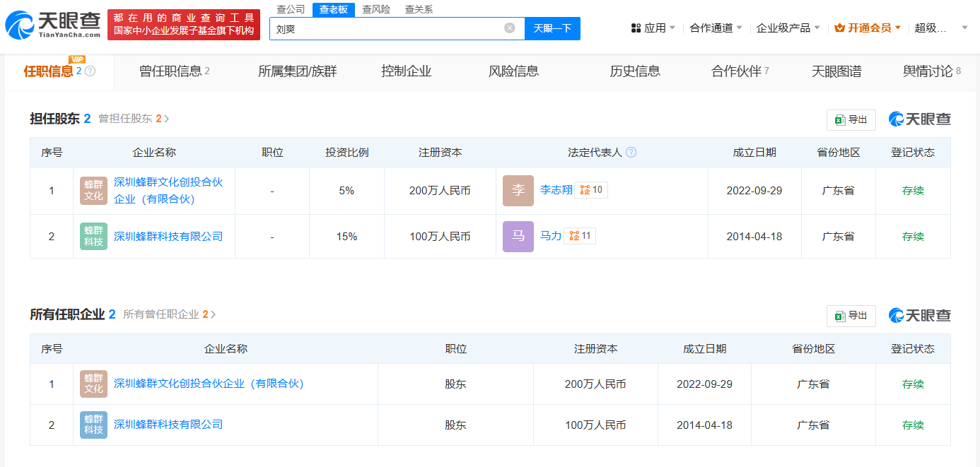
Task: Open 马力 relationship badge showing 11
Action: [x=580, y=236]
